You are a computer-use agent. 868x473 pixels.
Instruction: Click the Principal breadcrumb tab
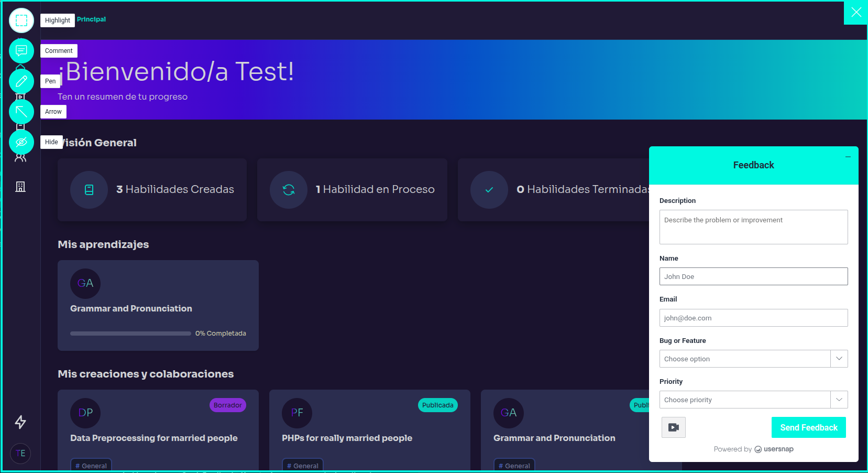(91, 19)
